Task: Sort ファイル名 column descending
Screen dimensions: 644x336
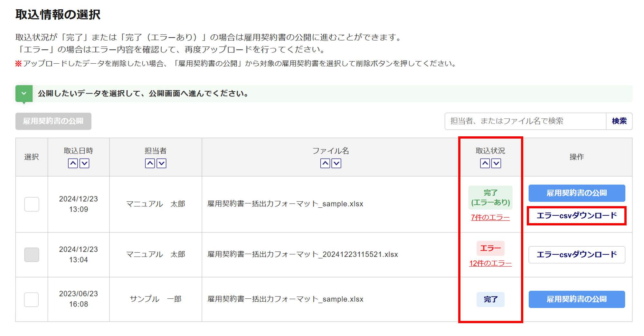Action: (x=336, y=163)
